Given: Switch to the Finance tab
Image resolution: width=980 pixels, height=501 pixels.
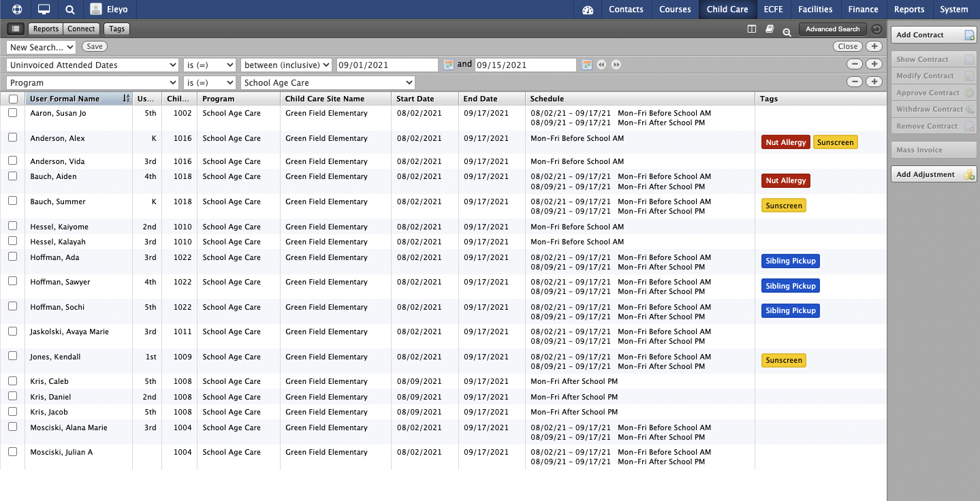Looking at the screenshot, I should [x=863, y=10].
